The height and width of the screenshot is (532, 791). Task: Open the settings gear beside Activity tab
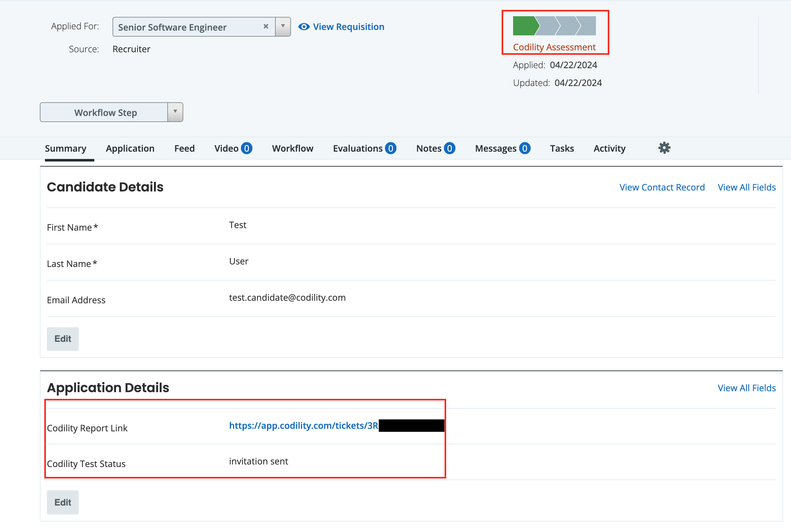point(664,148)
